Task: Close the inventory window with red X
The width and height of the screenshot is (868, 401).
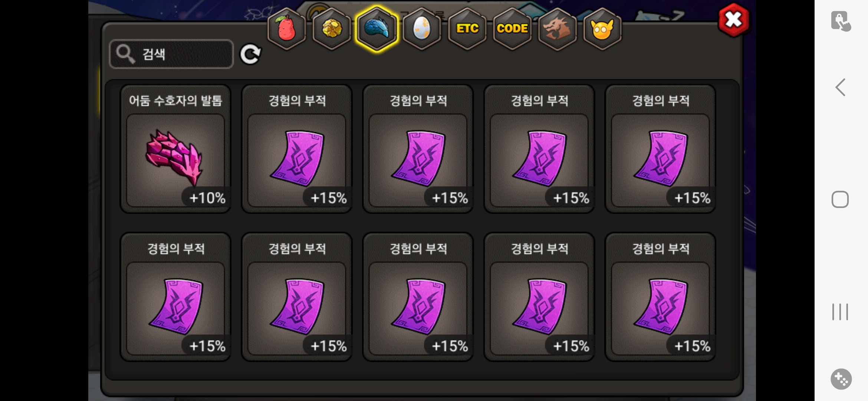Action: coord(733,20)
